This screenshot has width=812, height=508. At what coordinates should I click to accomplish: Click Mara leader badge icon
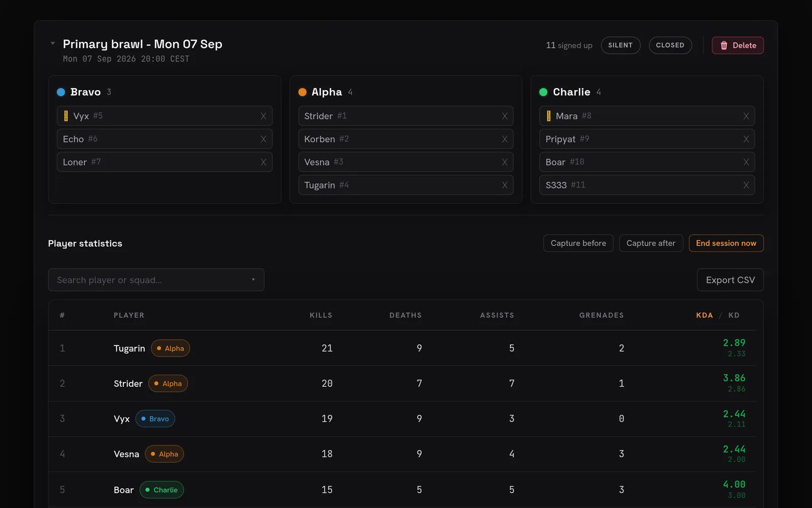[x=549, y=116]
